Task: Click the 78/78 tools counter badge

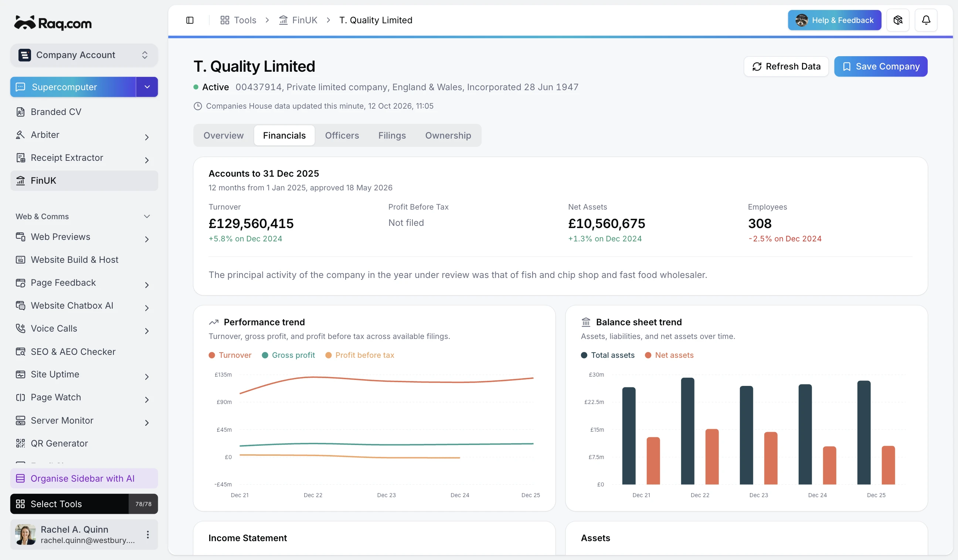Action: click(x=143, y=504)
